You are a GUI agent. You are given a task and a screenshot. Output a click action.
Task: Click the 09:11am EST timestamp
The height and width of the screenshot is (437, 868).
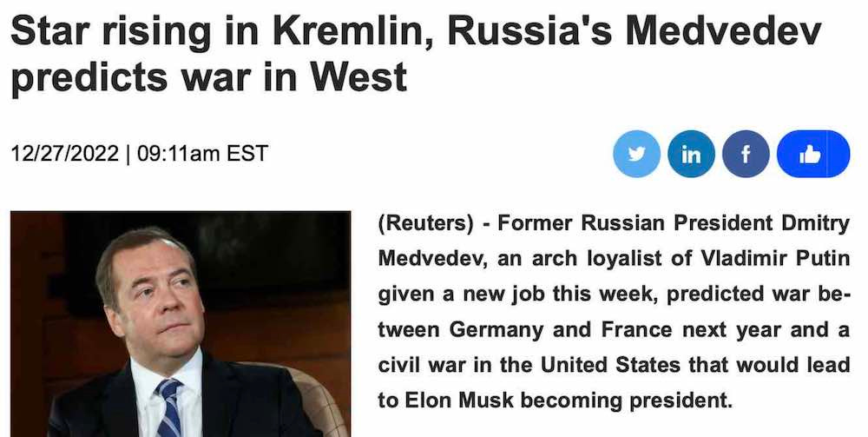[x=202, y=154]
